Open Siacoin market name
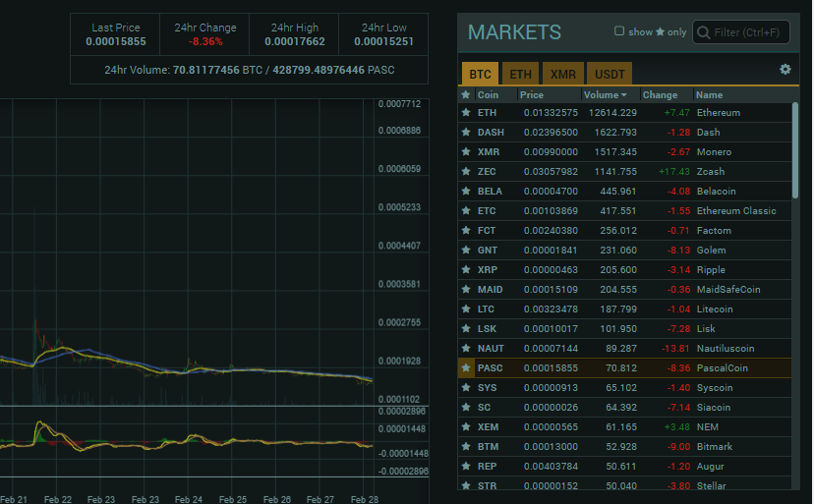814x504 pixels. (x=714, y=408)
